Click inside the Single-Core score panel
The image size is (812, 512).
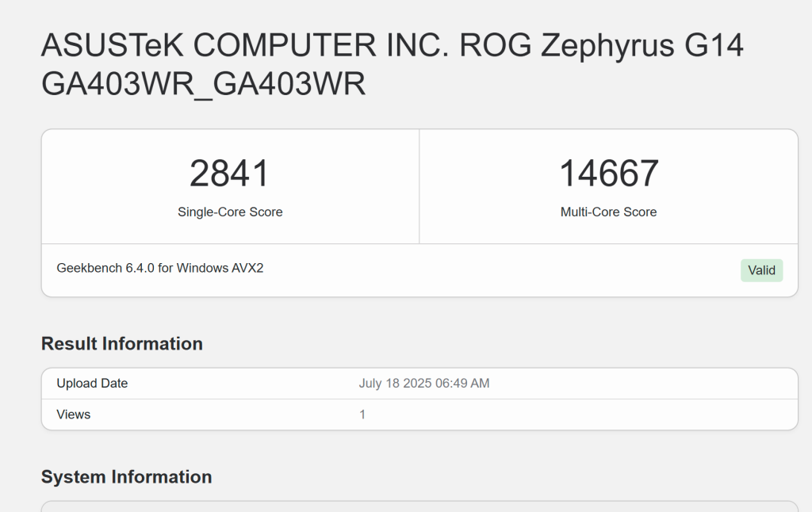tap(230, 186)
